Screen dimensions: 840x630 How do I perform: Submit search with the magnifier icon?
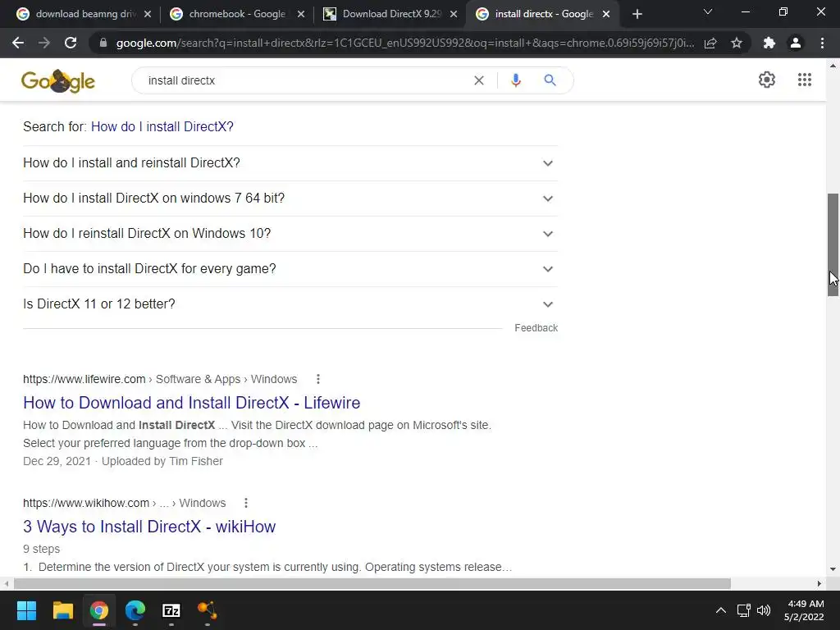tap(550, 80)
